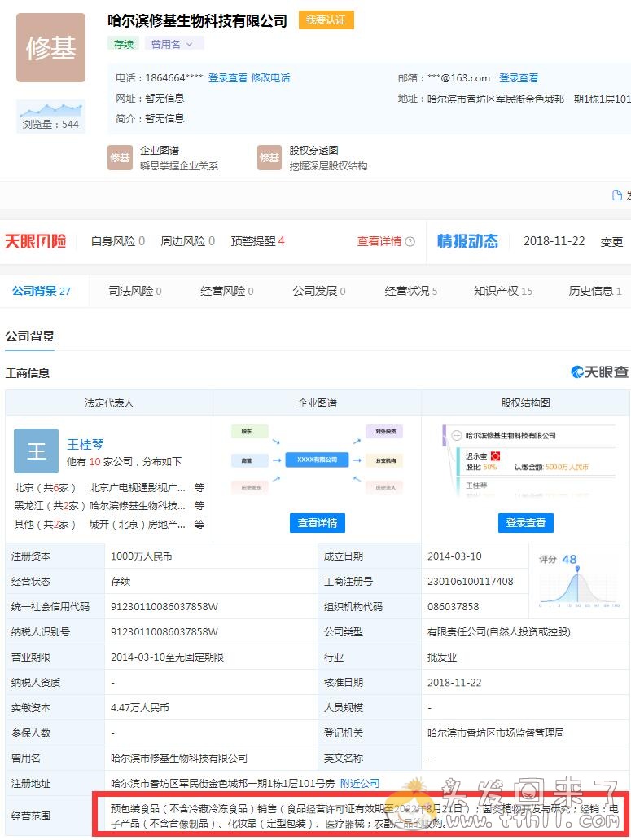Click 登录查看 next to the email
631x840 pixels.
(519, 77)
